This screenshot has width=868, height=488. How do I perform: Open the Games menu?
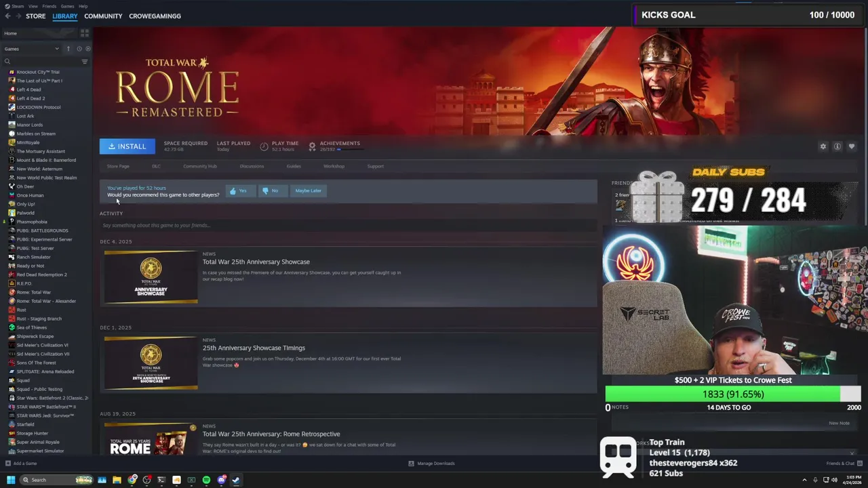67,6
